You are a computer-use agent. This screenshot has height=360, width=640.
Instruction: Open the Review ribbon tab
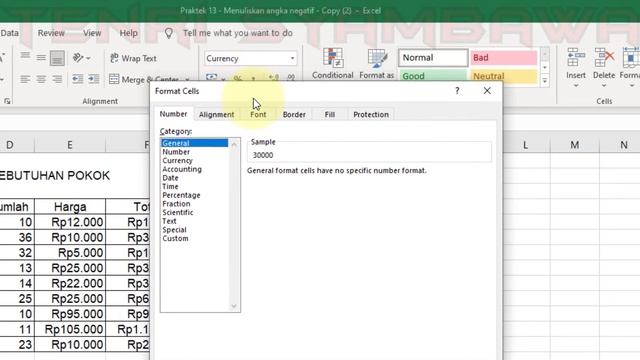[51, 33]
